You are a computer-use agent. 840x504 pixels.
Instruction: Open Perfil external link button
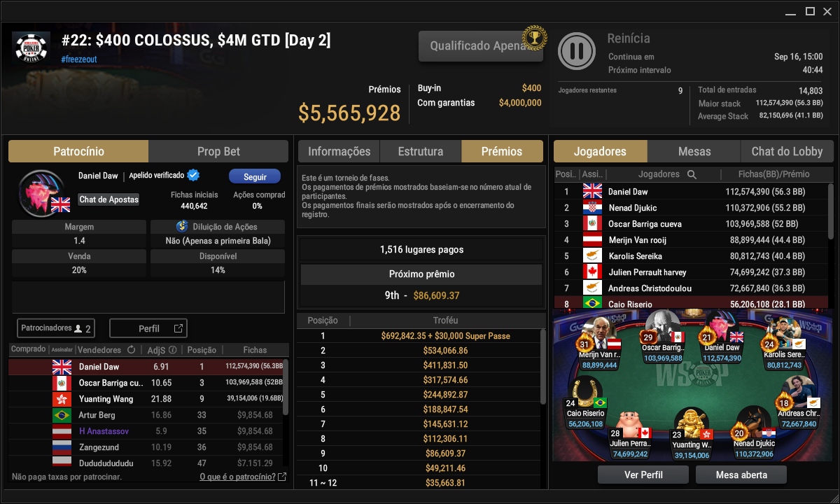(x=148, y=328)
